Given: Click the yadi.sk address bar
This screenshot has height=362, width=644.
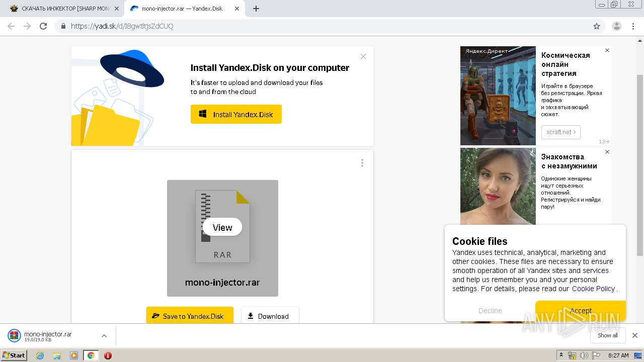Looking at the screenshot, I should tap(322, 26).
